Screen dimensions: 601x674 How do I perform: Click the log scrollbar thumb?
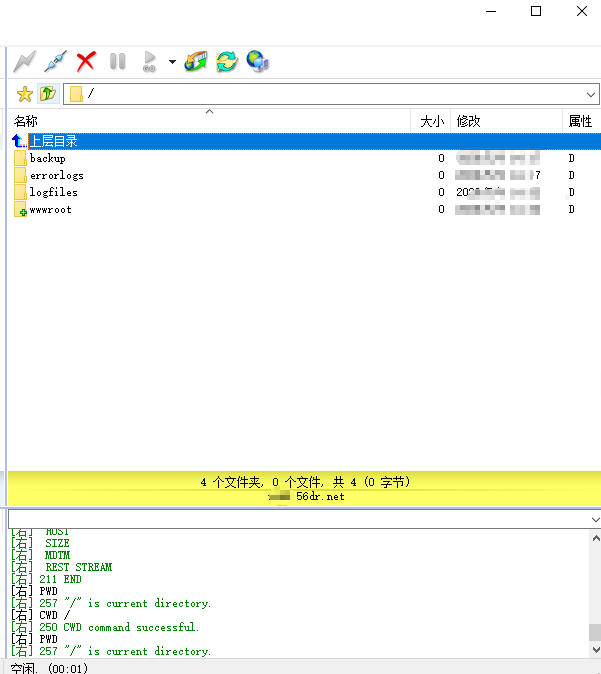(595, 632)
